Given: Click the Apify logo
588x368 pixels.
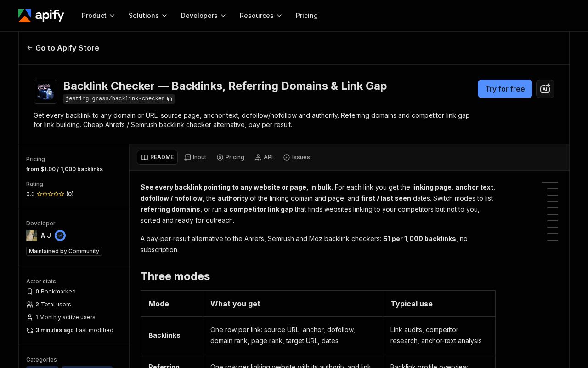Looking at the screenshot, I should 41,16.
